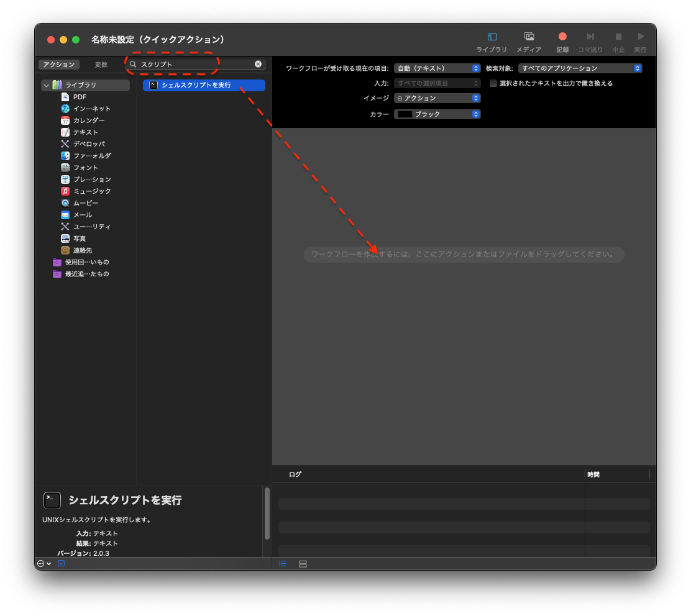The width and height of the screenshot is (691, 616).
Task: Select the PDF category
Action: 80,97
